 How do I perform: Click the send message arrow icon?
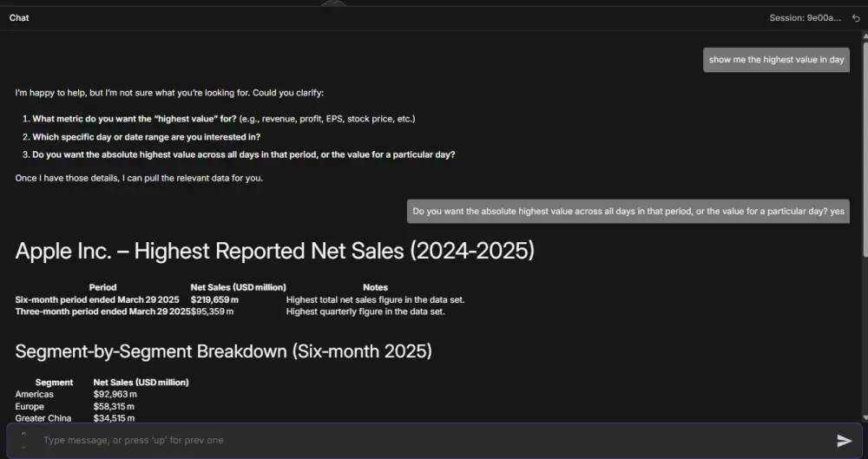click(844, 440)
